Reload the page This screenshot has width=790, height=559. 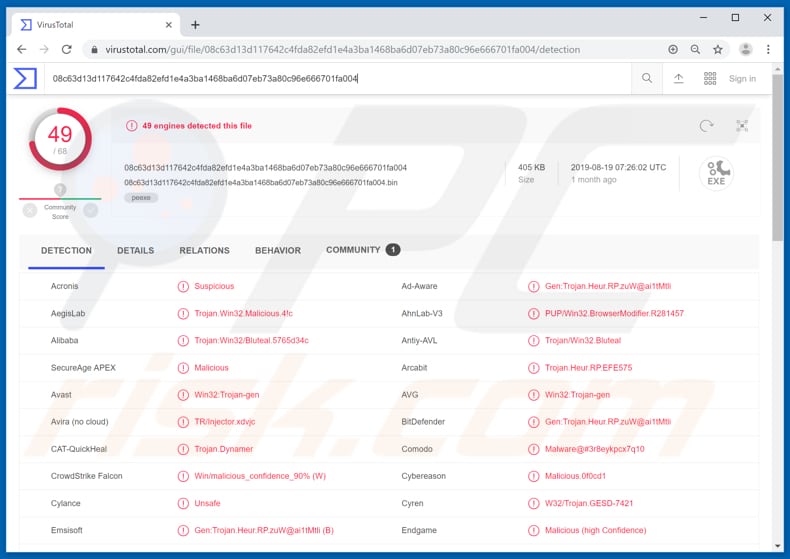67,49
